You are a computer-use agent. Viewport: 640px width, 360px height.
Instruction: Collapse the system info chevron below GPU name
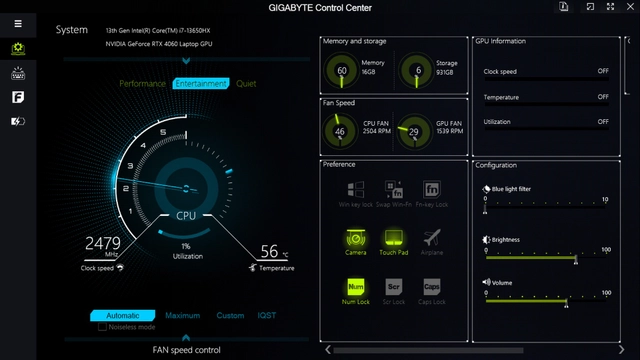click(x=186, y=61)
